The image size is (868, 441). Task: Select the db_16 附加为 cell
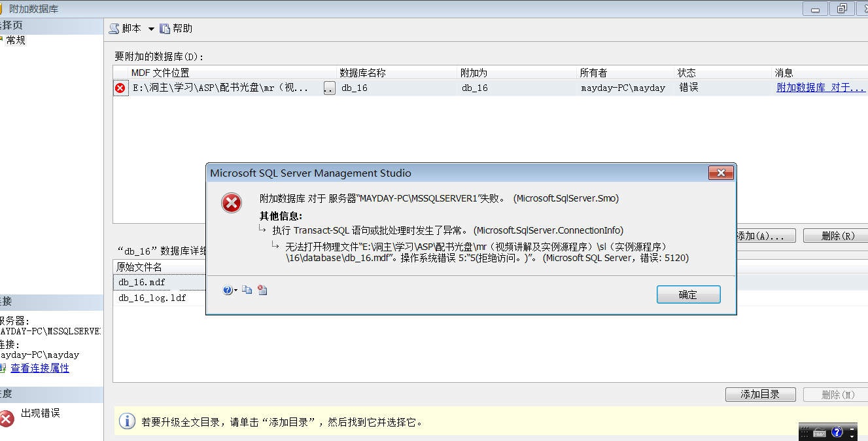(517, 88)
